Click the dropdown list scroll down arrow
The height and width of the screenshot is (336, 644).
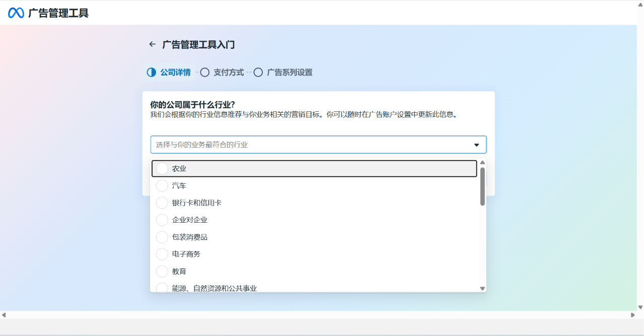(x=482, y=289)
